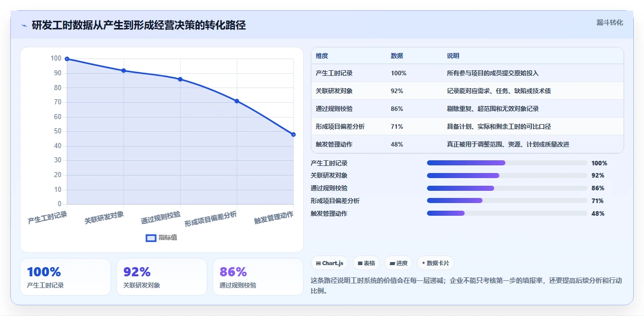
Task: Click description 剔除重复、超范围和无效对象记录
Action: [493, 109]
